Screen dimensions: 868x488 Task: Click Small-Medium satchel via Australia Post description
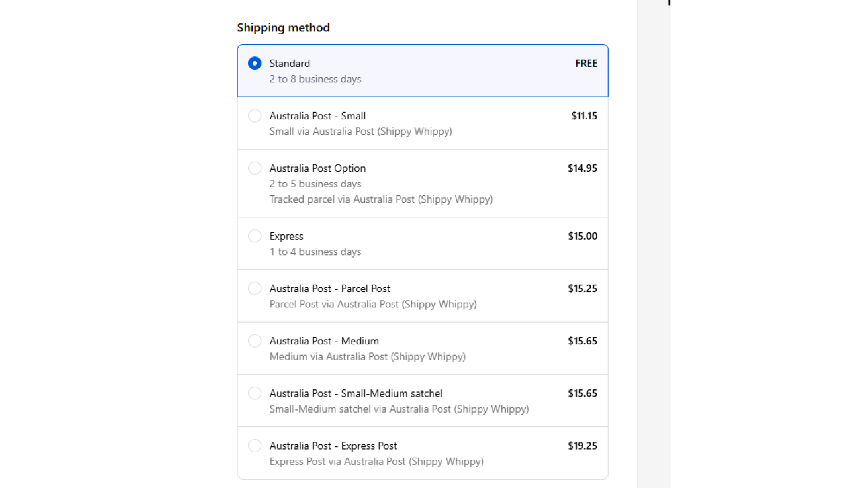coord(399,409)
